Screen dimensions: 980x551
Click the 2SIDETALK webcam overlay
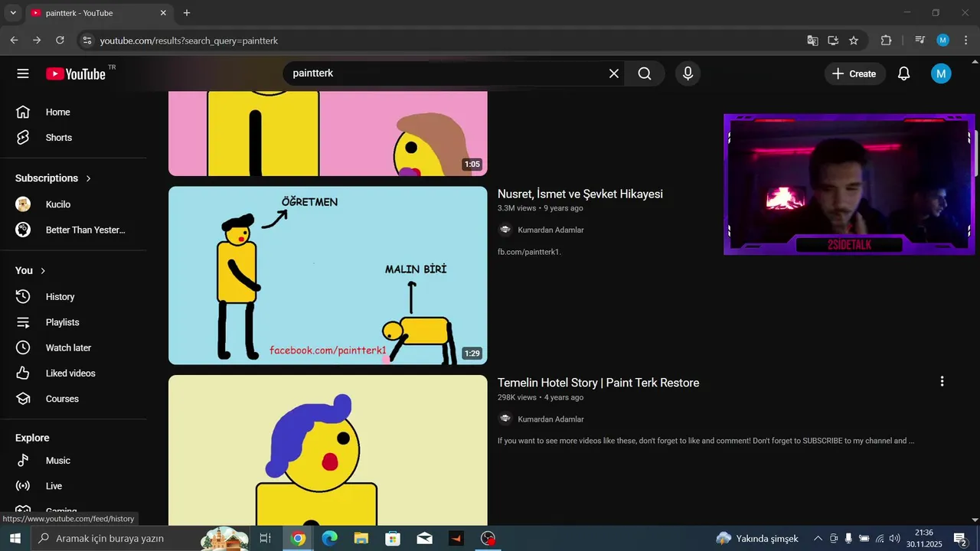849,184
